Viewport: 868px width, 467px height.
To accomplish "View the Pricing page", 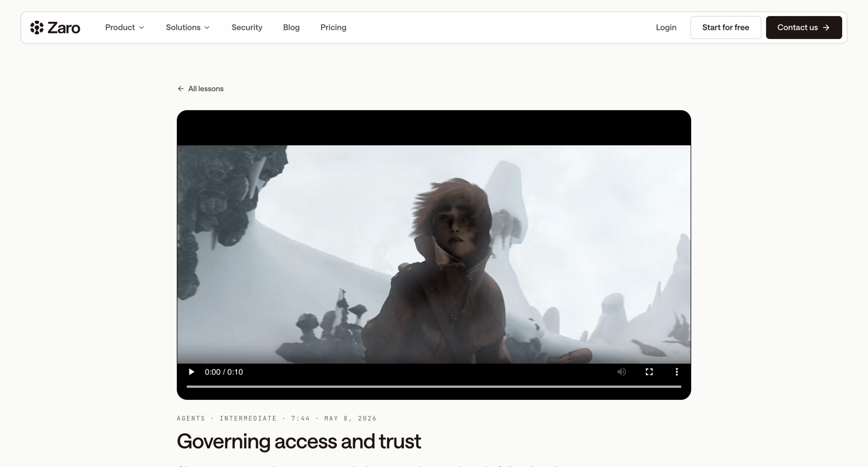I will point(333,28).
